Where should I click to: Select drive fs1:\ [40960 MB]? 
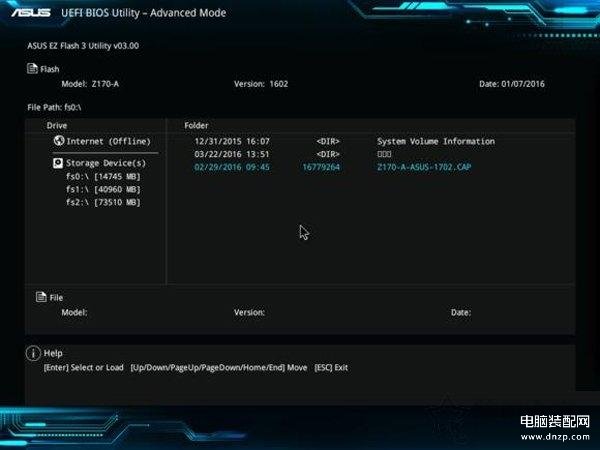pos(103,189)
